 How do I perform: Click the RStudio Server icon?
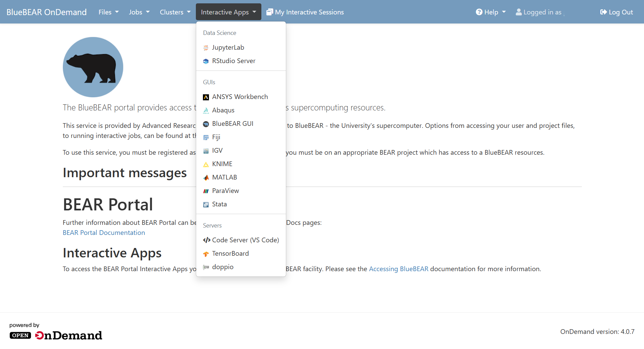pyautogui.click(x=206, y=61)
